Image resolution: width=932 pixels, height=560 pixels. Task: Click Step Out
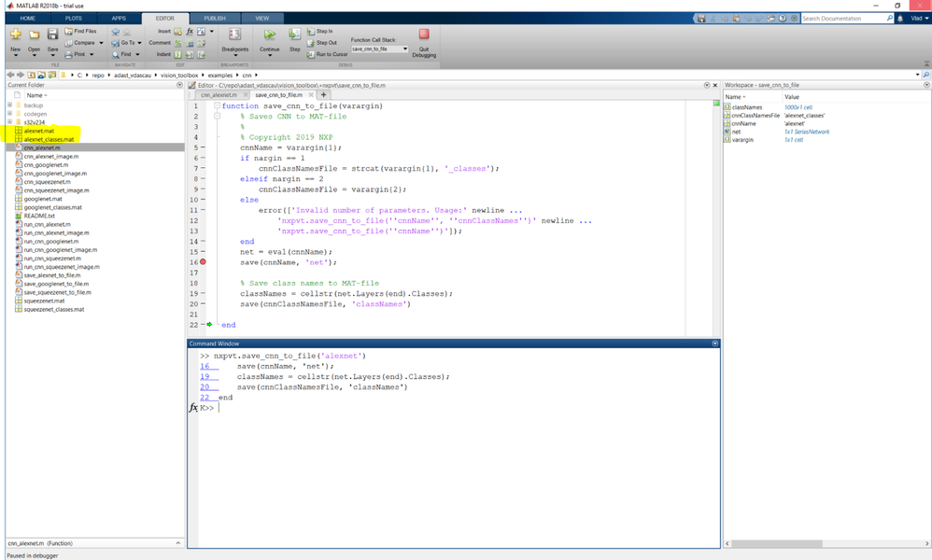coord(322,43)
